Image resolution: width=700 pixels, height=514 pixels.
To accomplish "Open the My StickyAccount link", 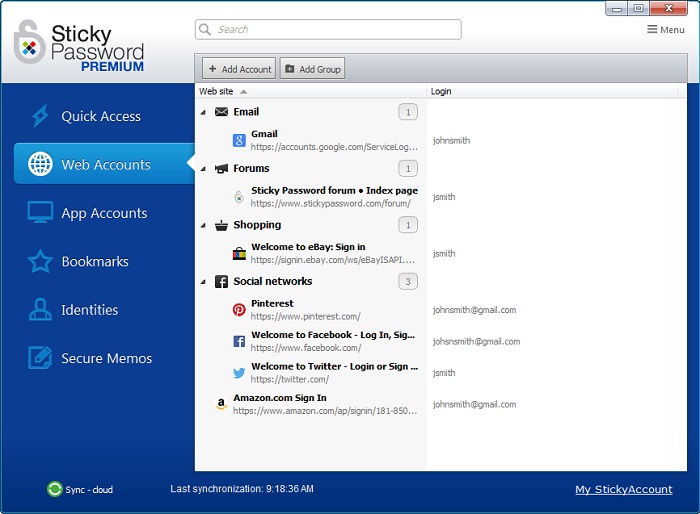I will (x=623, y=489).
